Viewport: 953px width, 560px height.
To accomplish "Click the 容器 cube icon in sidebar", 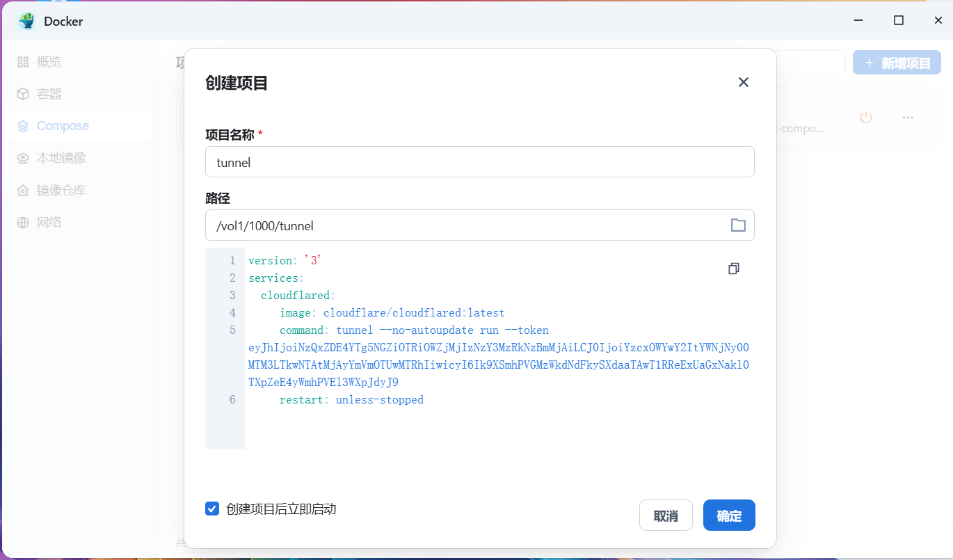I will pyautogui.click(x=23, y=94).
